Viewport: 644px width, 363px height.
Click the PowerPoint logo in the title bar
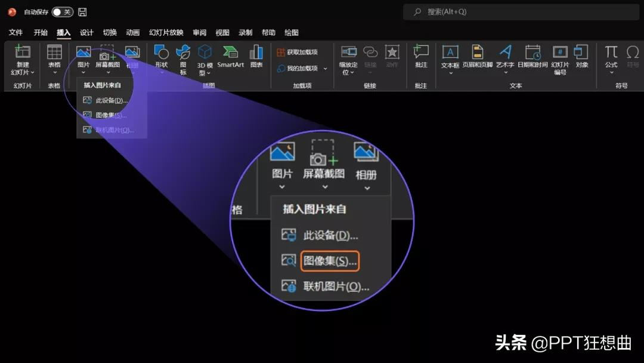[13, 13]
